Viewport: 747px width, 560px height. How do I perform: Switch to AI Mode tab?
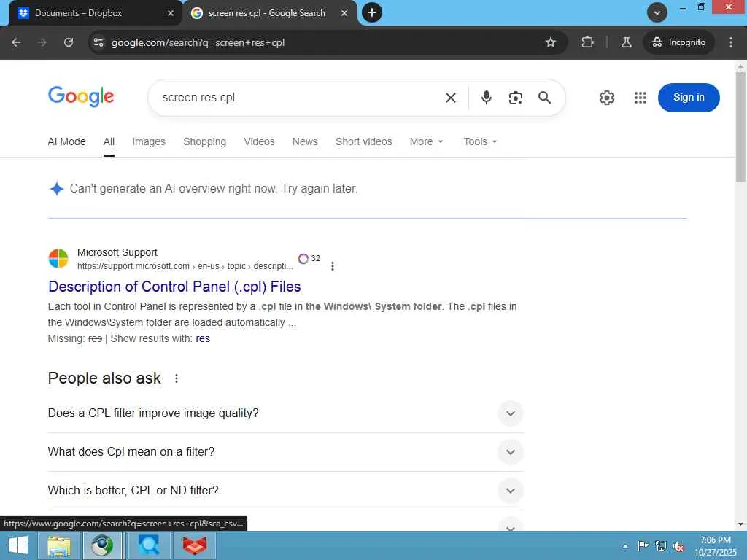[x=66, y=141]
